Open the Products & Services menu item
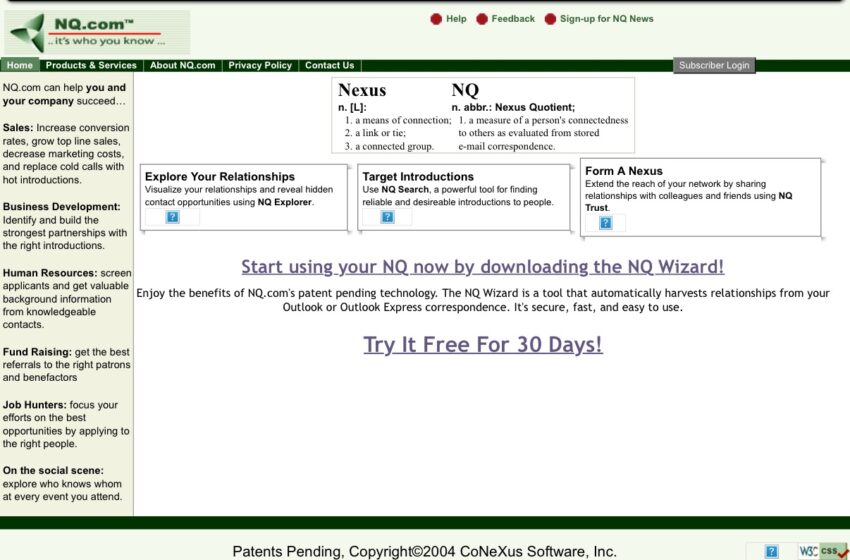Viewport: 850px width, 560px height. click(91, 66)
